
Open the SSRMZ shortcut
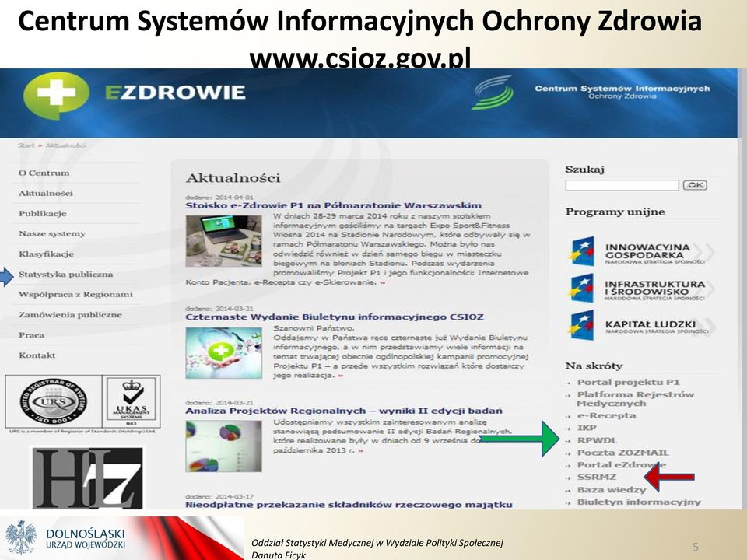click(x=597, y=477)
